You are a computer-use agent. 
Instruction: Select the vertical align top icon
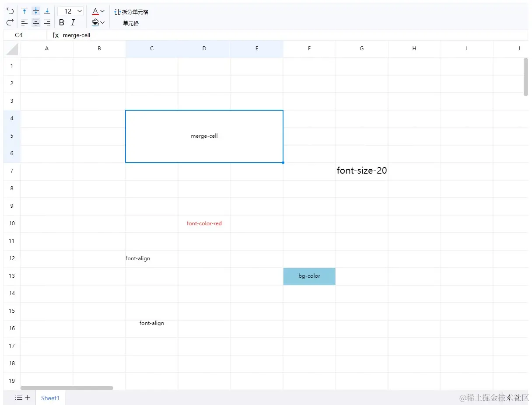coord(24,11)
